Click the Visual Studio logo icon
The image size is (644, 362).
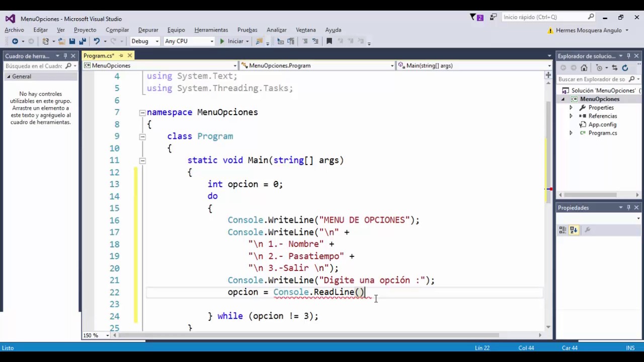(x=10, y=19)
